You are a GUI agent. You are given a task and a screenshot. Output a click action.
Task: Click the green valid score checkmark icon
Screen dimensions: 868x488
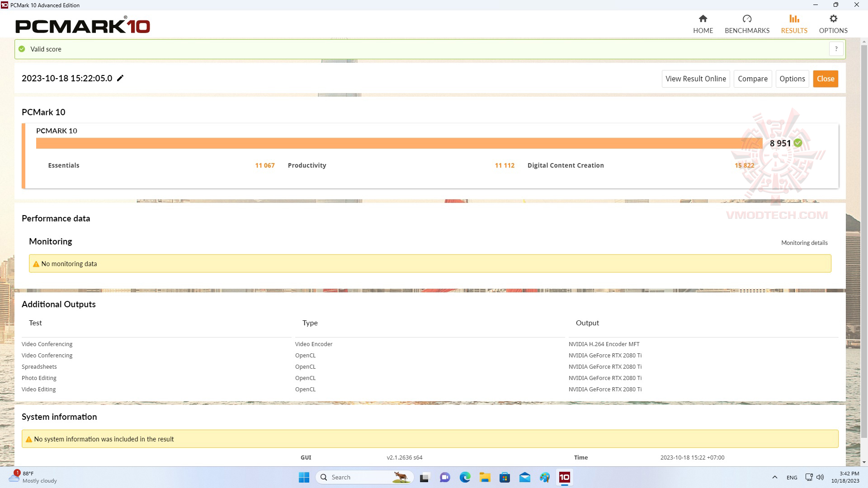(x=22, y=49)
